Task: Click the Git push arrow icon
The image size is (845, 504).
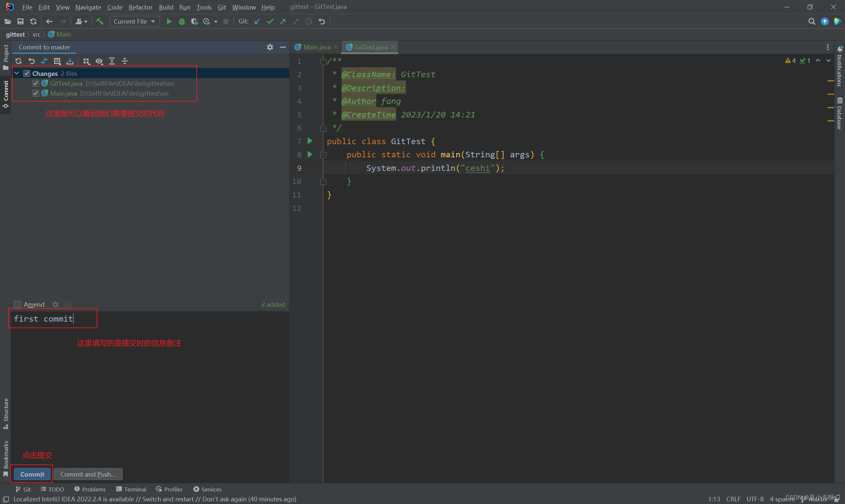Action: (283, 21)
